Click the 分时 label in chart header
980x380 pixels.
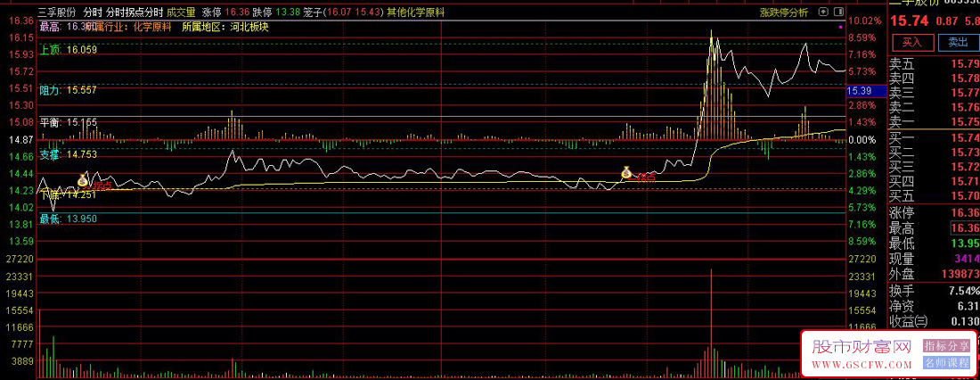point(93,12)
